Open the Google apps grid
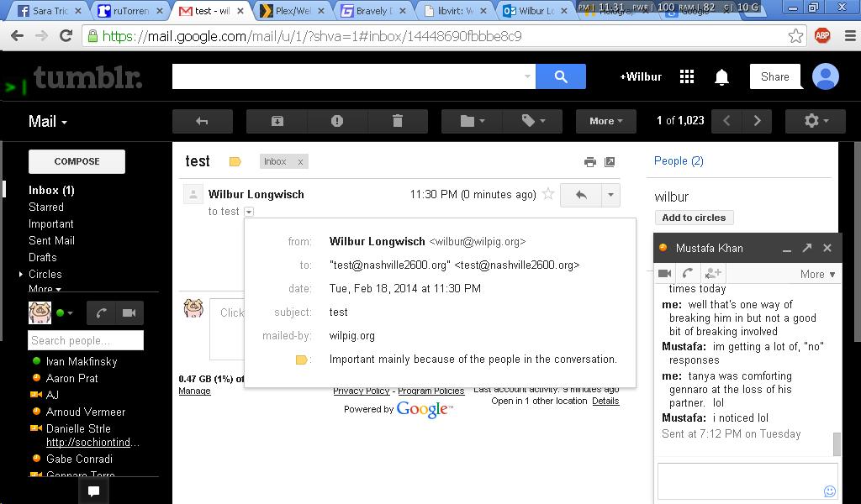This screenshot has height=504, width=861. [x=687, y=76]
